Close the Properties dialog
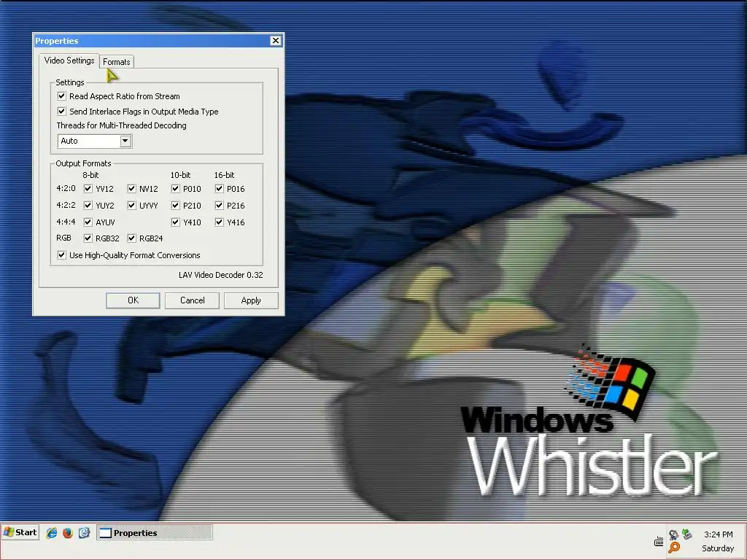 [275, 41]
